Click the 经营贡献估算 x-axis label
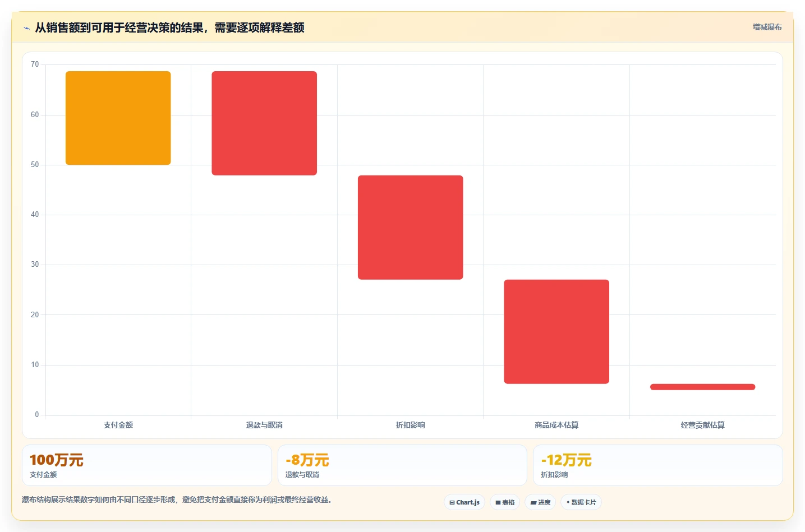Image resolution: width=805 pixels, height=532 pixels. coord(702,425)
